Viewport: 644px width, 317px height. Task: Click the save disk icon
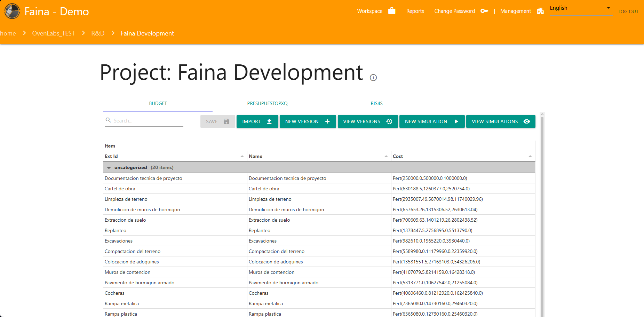226,121
